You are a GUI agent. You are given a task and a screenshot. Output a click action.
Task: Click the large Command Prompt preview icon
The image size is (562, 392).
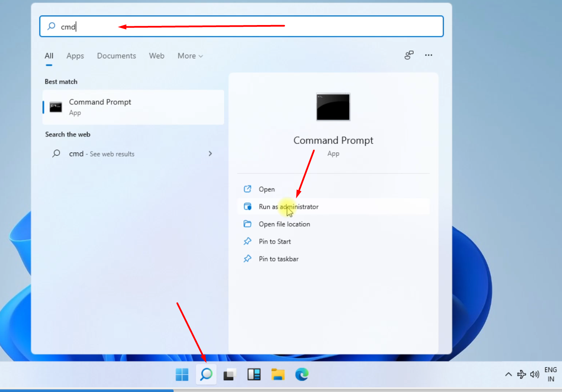coord(333,107)
